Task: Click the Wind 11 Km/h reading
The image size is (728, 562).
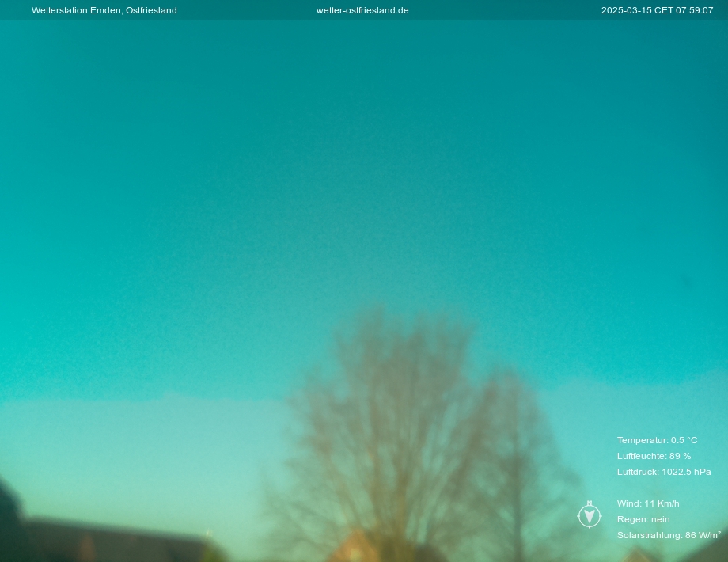Action: tap(648, 503)
